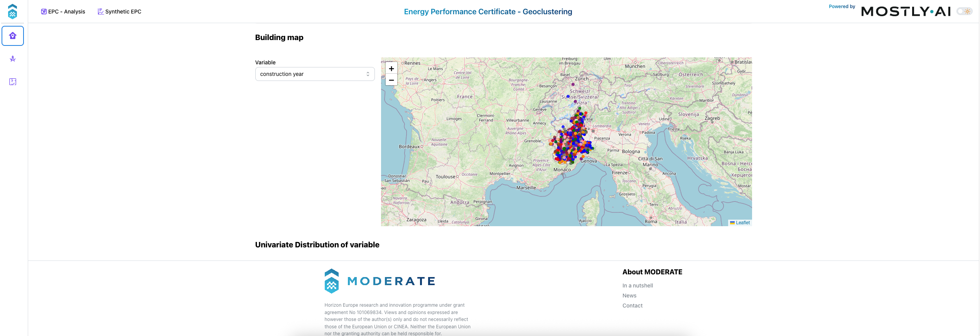Screen dimensions: 980x336
Task: Toggle the dark mode switch
Action: pos(964,12)
